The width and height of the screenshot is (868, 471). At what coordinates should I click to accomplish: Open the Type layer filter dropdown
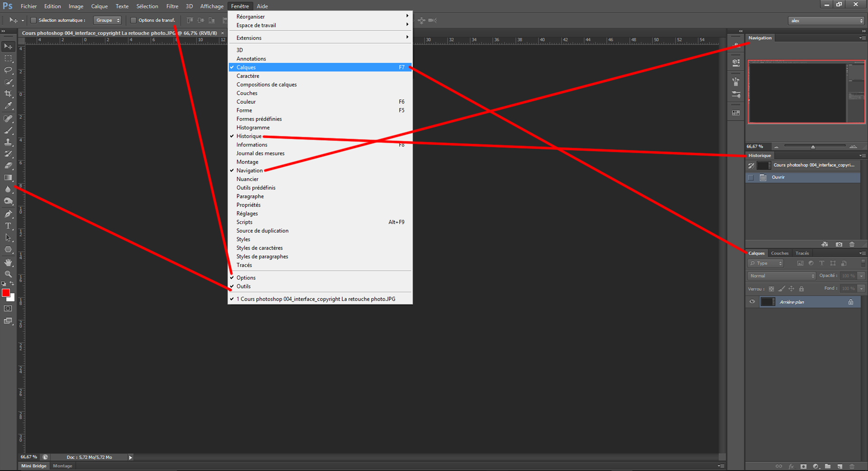766,263
